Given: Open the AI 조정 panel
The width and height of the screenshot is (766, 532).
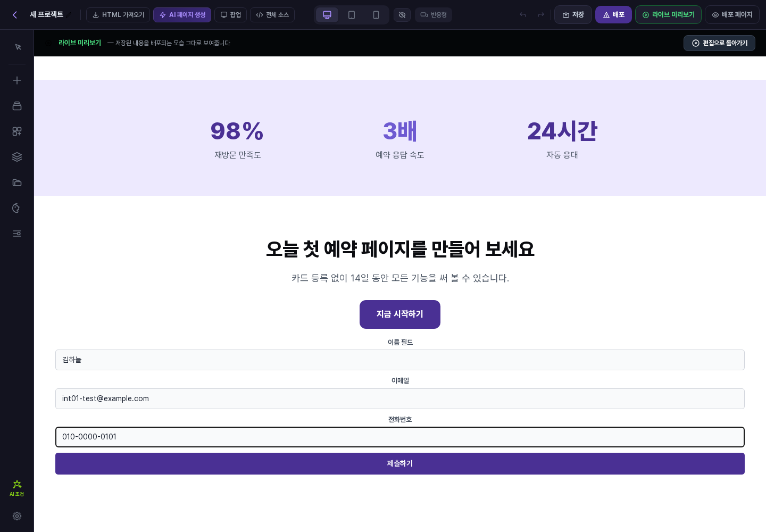Looking at the screenshot, I should click(x=17, y=488).
